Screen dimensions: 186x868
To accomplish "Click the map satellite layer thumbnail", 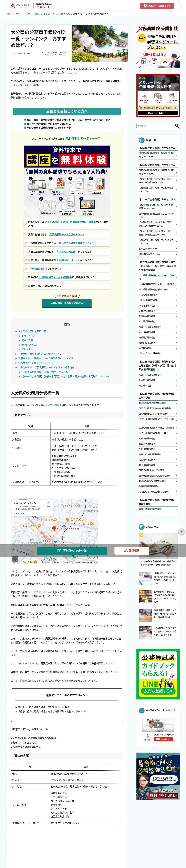I will coord(15,559).
